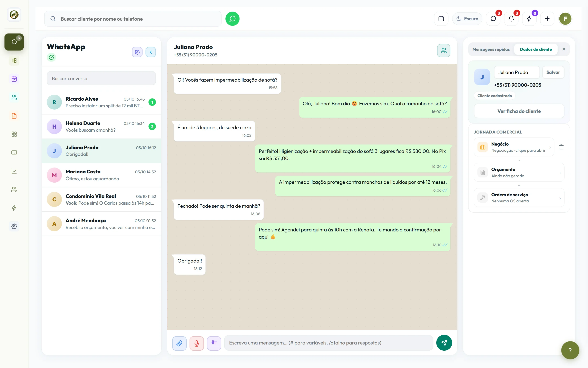Viewport: 588px width, 368px height.
Task: Open WhatsApp settings gear in the conversations panel
Action: (137, 52)
